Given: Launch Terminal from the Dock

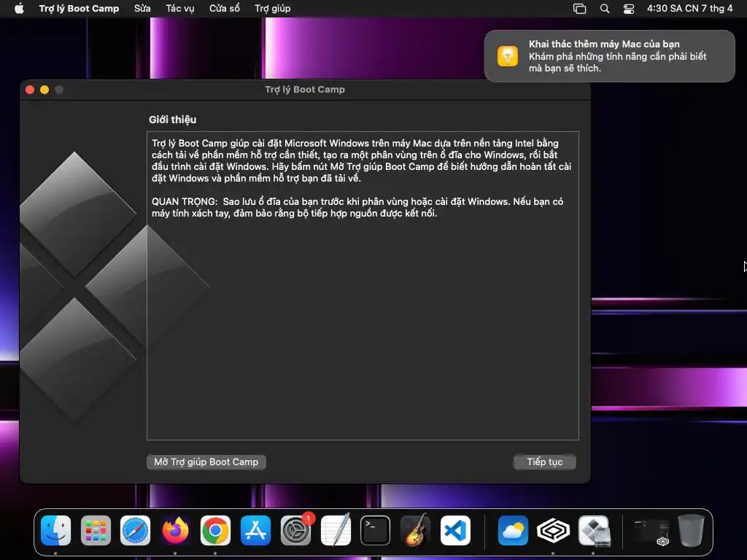Looking at the screenshot, I should click(376, 531).
